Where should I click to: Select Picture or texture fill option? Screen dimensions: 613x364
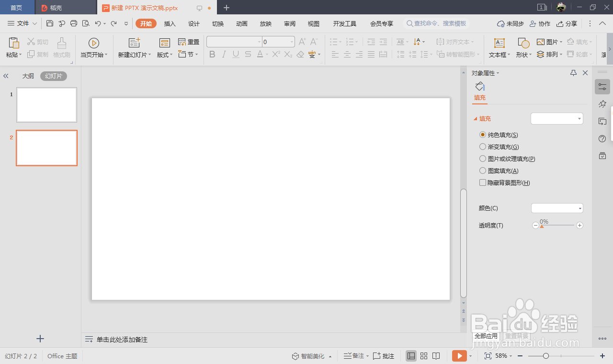[507, 159]
